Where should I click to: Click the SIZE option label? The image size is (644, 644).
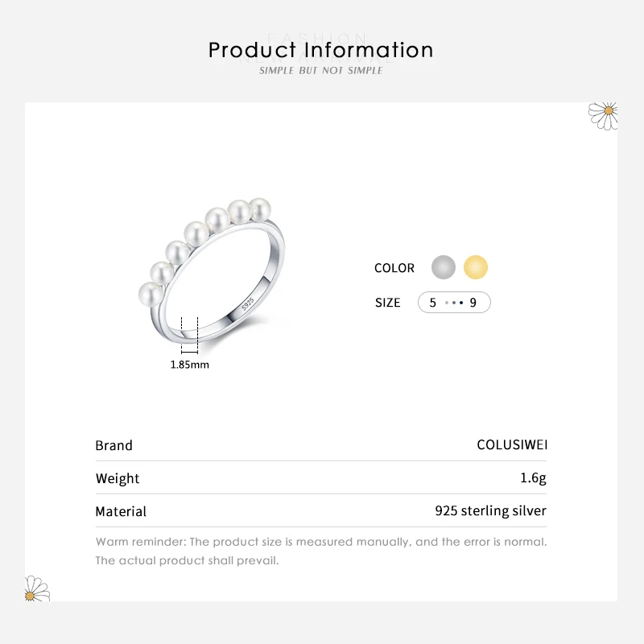click(387, 303)
